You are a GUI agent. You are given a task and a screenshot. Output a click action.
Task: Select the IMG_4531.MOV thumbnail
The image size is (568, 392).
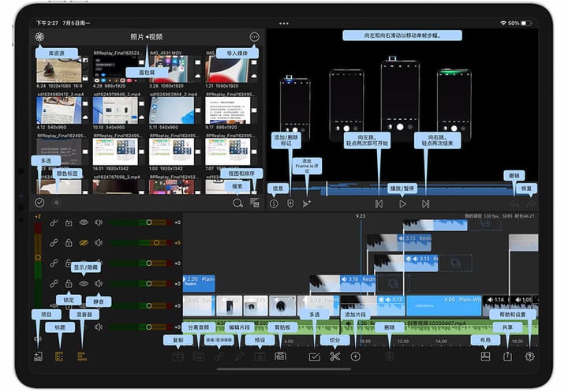tap(169, 69)
